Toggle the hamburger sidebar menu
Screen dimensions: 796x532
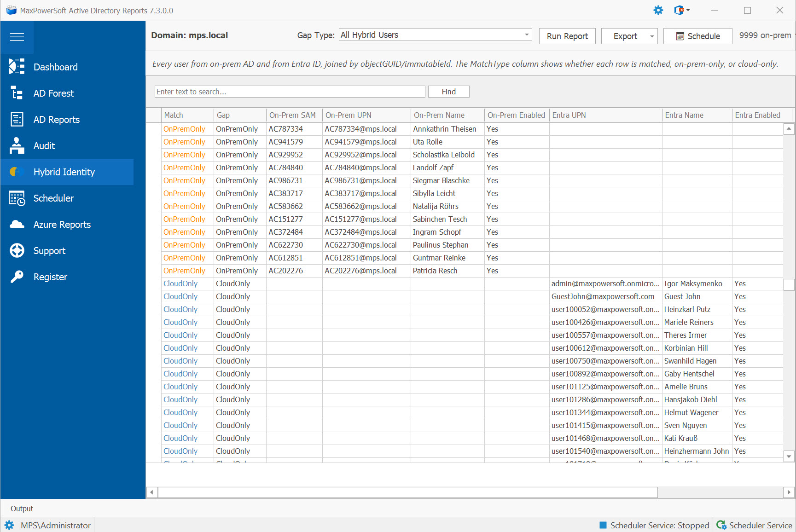[17, 37]
